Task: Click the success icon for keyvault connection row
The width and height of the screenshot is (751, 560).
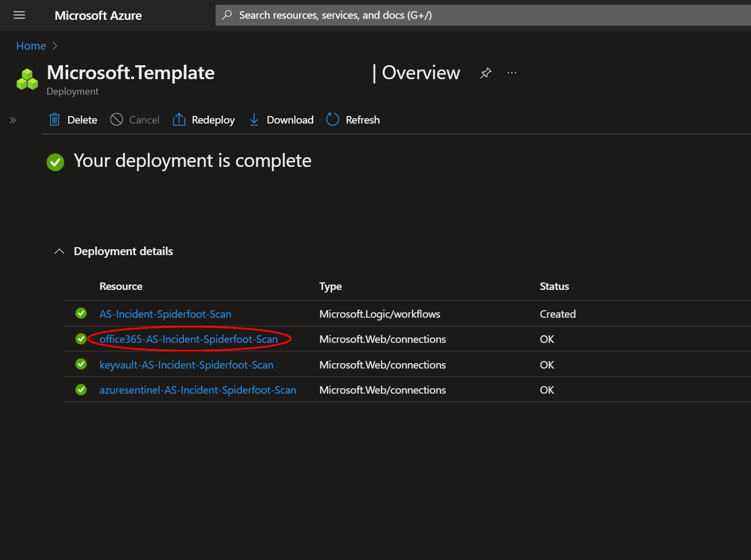Action: click(x=81, y=364)
